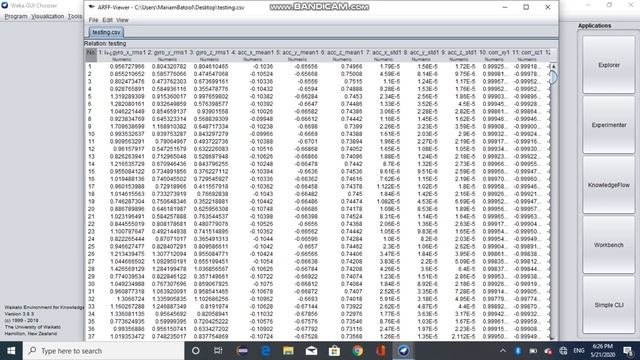Select cell 0.804320782 in row 1
The image size is (640, 360).
tap(169, 66)
